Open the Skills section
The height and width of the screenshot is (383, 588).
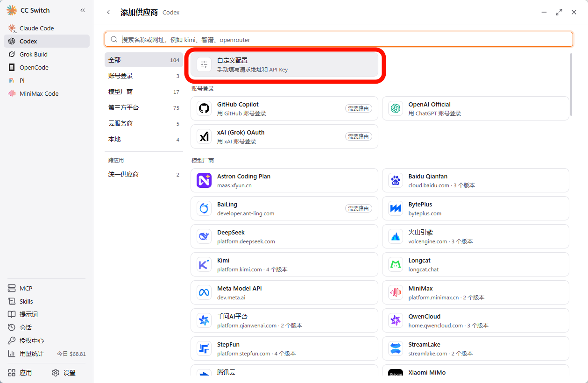[47, 301]
